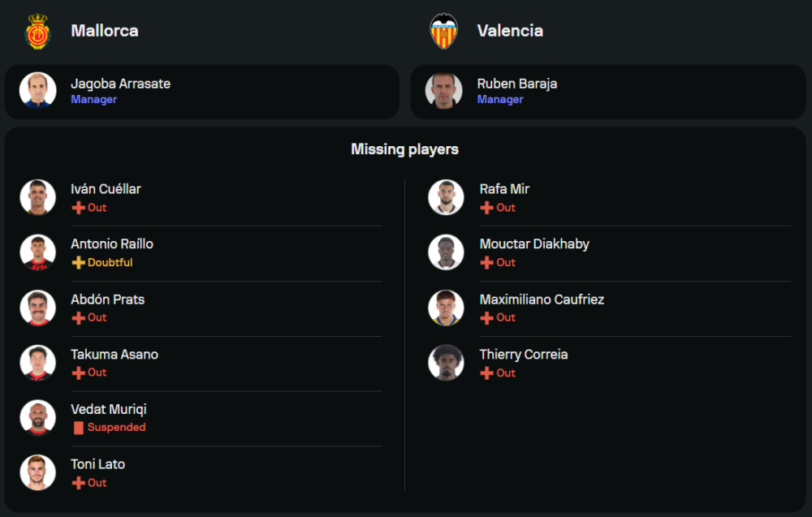Click the injury cross beside Toni Lato

pos(79,483)
